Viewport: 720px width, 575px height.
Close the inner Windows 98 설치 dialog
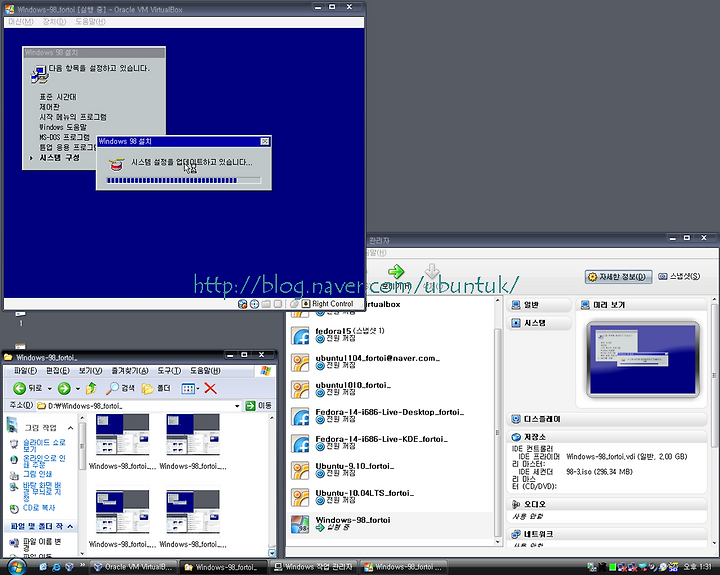click(x=265, y=141)
